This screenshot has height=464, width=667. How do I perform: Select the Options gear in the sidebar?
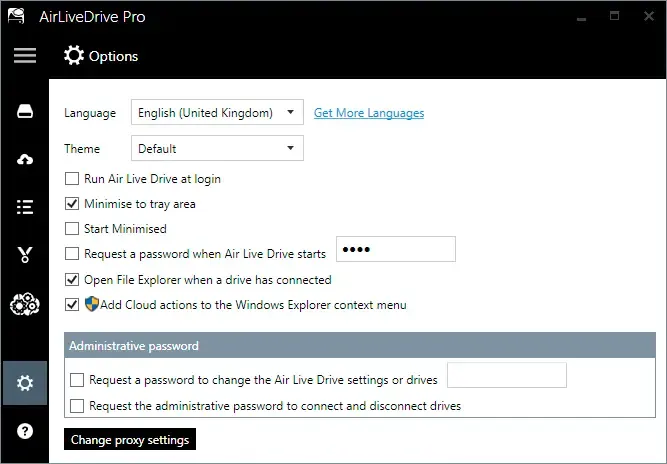click(25, 383)
